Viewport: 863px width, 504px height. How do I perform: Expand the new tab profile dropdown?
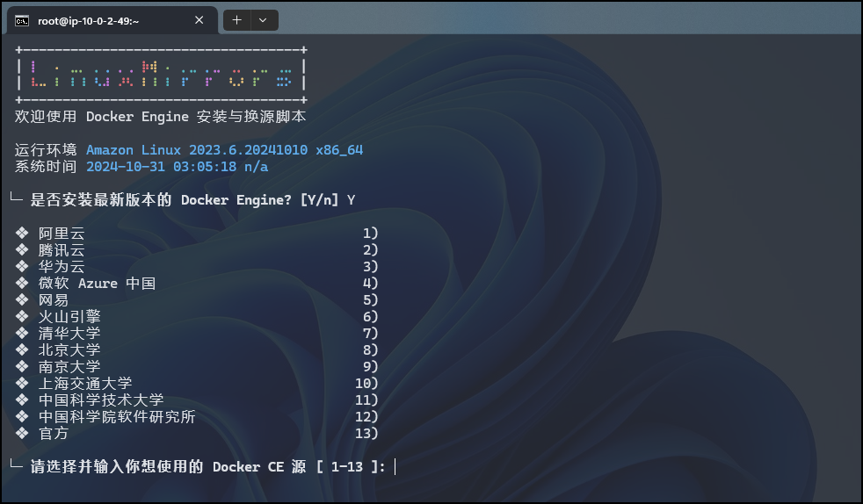click(264, 20)
